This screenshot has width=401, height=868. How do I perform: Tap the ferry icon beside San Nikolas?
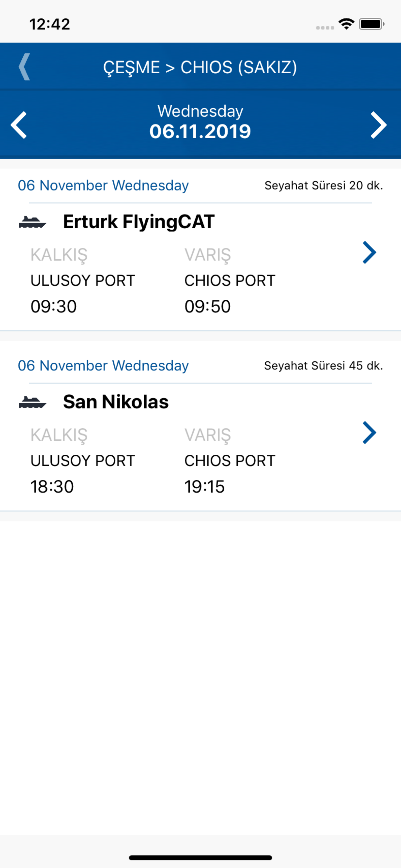click(32, 402)
